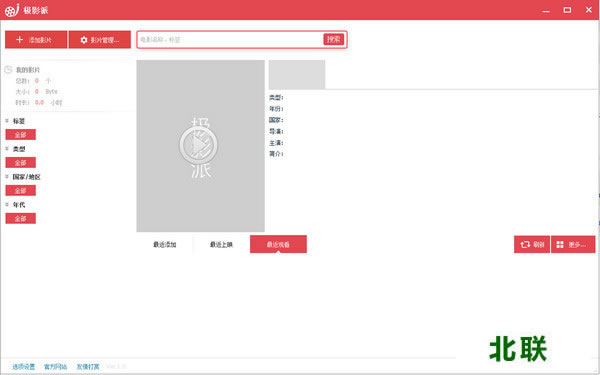Maximize the 极影派 window

point(567,10)
